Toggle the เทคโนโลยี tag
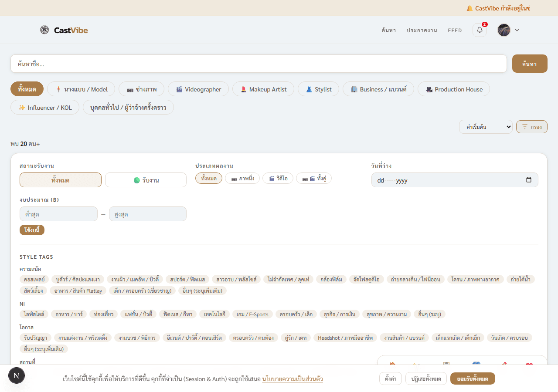The height and width of the screenshot is (392, 558). pos(214,314)
